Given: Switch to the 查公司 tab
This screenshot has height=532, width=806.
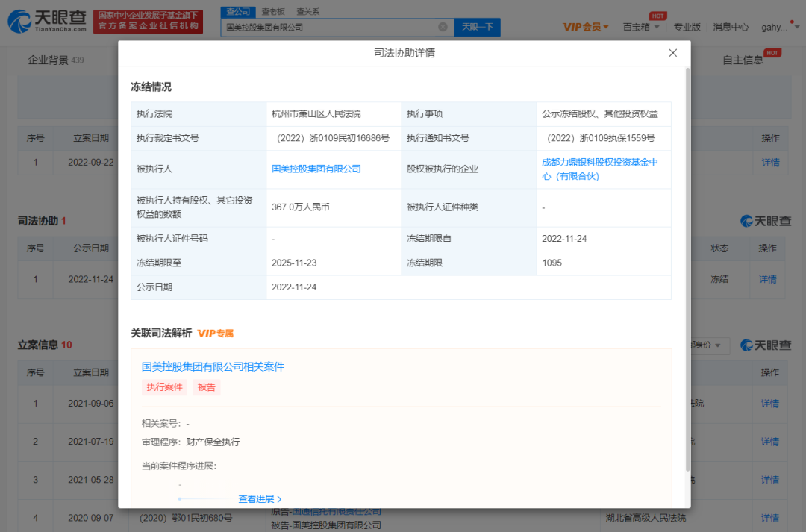Looking at the screenshot, I should pos(238,11).
